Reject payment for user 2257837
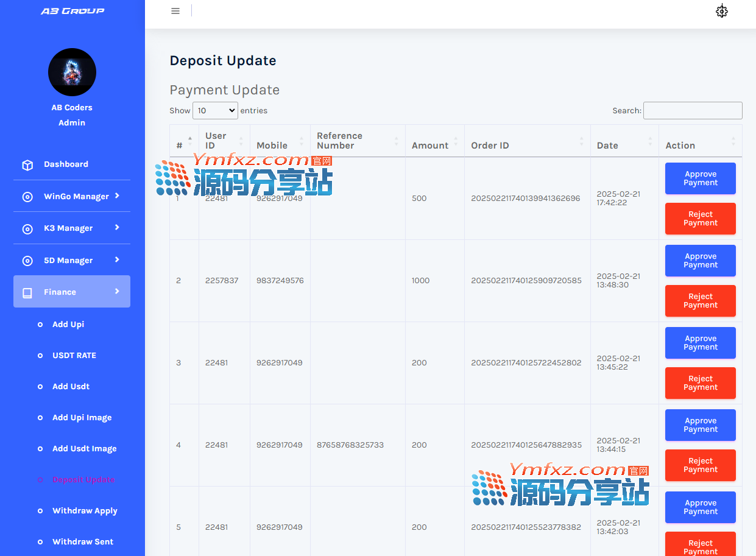 click(x=700, y=301)
